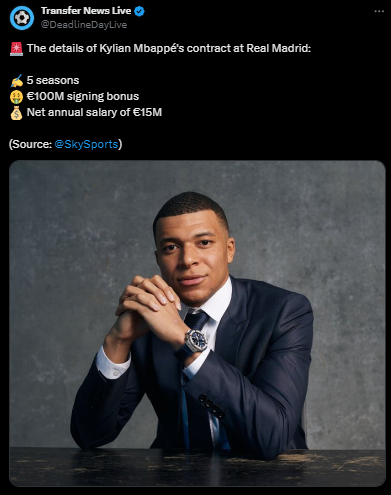Click the clasped hands in the photo
Screen dimensions: 391x495
pyautogui.click(x=149, y=305)
